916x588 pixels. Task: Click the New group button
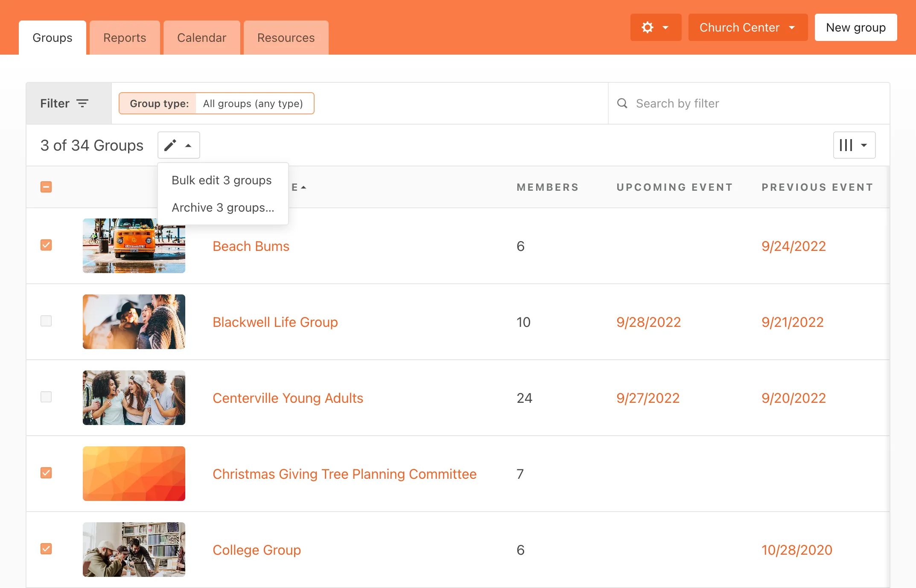coord(855,27)
